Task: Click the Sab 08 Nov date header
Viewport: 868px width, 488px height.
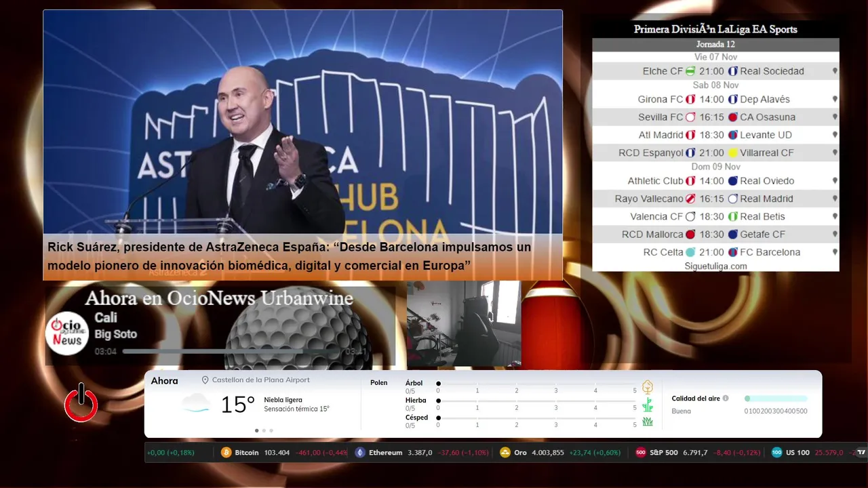Action: (715, 85)
